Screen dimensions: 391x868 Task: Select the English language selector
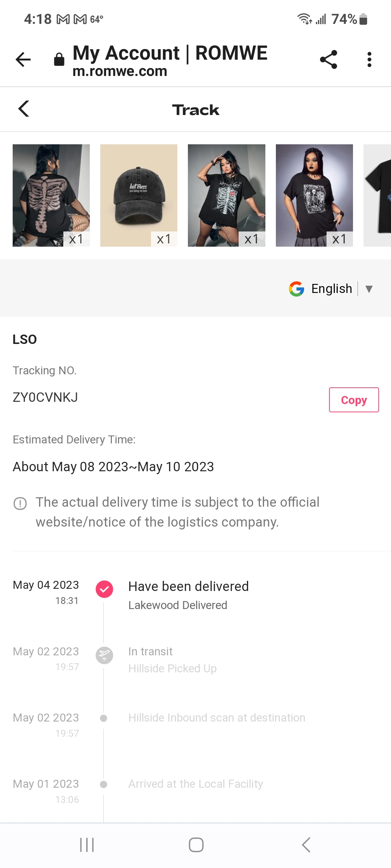[332, 289]
